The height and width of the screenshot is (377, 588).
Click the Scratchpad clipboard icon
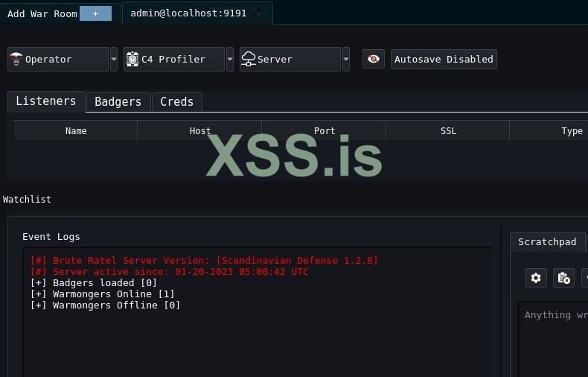pos(564,278)
